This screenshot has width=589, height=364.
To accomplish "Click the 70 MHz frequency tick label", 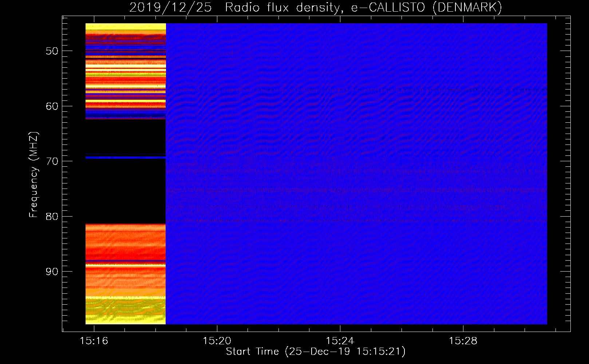I will click(52, 161).
